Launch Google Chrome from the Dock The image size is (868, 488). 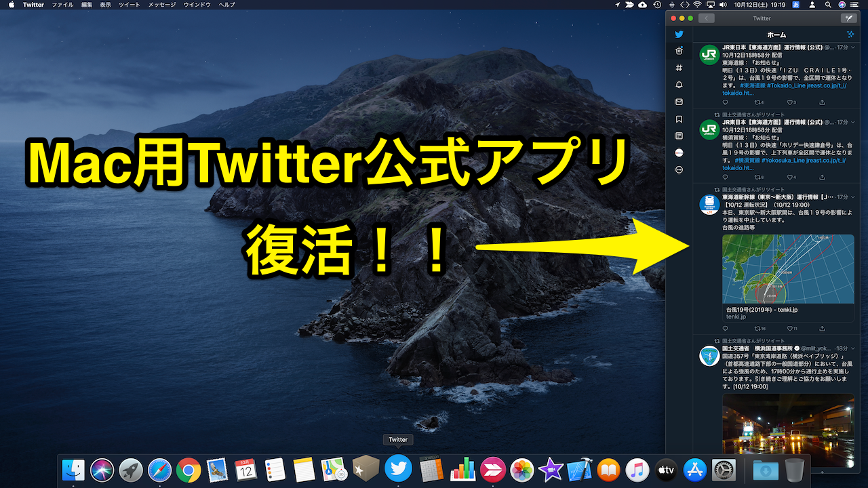click(189, 469)
